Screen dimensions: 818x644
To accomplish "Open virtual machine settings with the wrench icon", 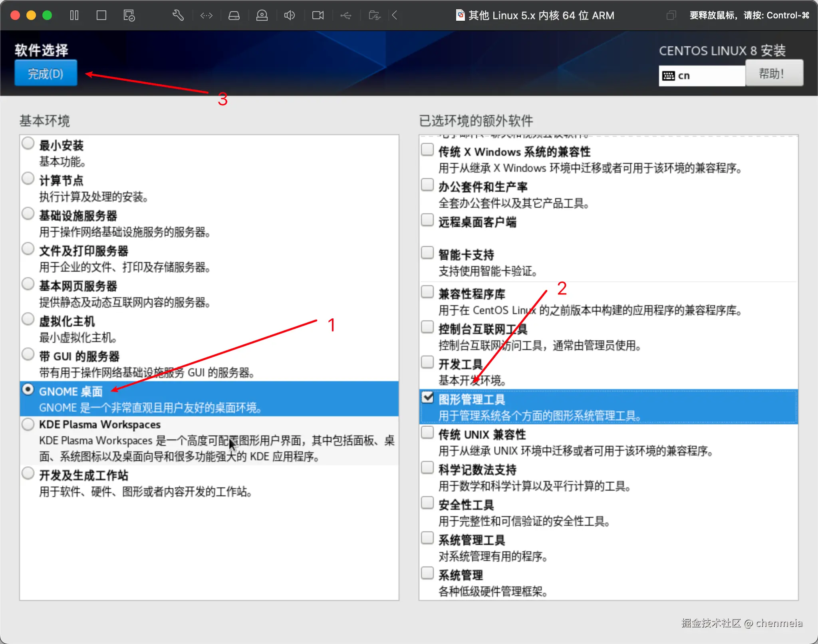I will pos(178,15).
